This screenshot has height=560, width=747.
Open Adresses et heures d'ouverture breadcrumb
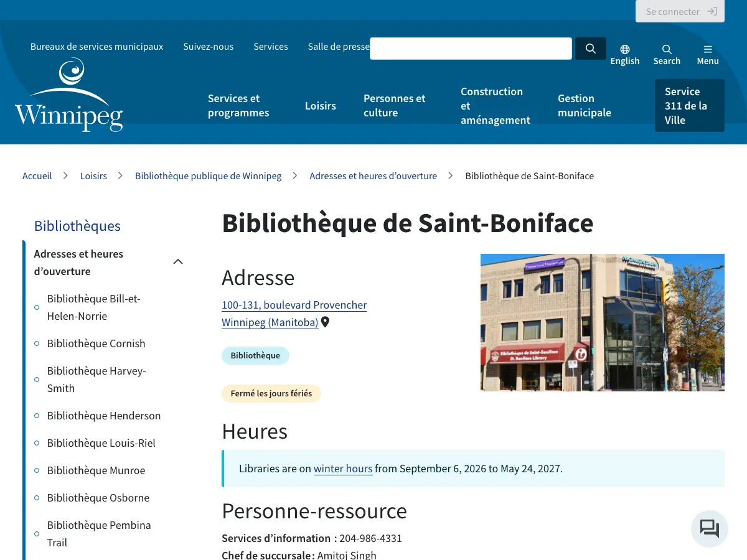point(374,176)
